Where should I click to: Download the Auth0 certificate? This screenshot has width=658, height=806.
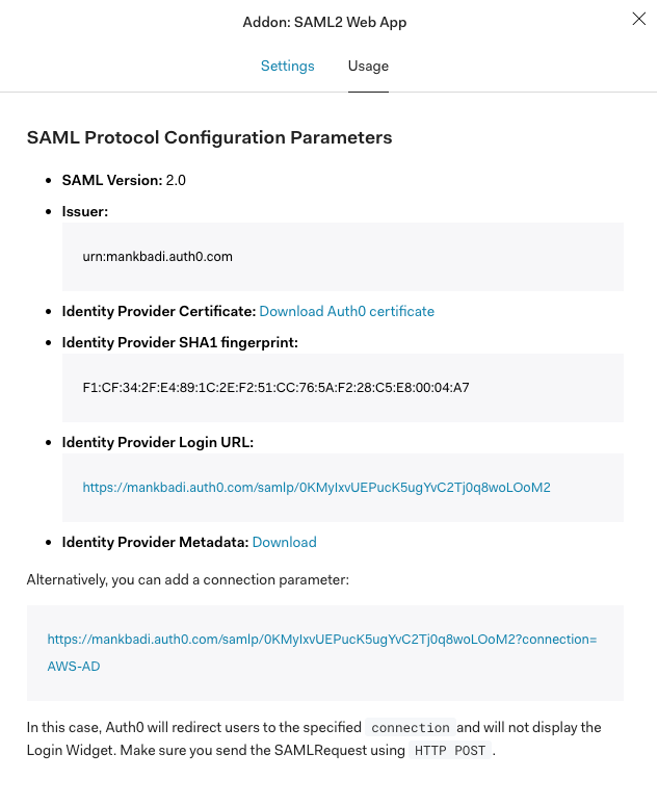coord(345,311)
